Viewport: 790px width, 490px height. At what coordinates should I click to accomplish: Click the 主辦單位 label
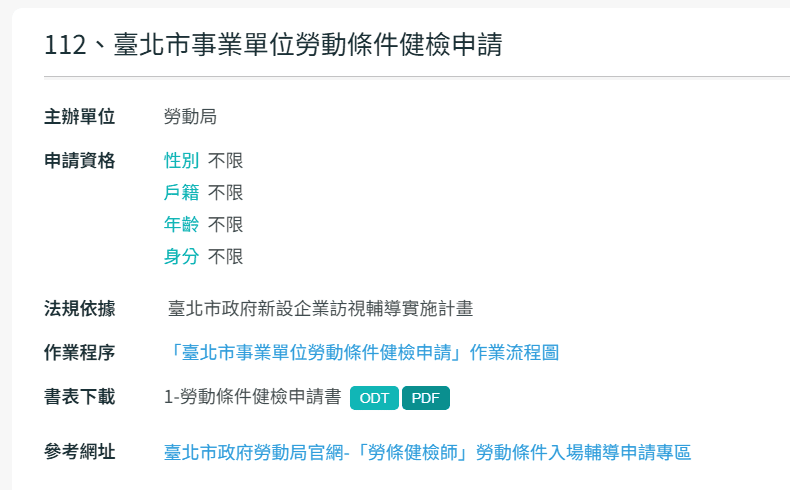point(80,117)
